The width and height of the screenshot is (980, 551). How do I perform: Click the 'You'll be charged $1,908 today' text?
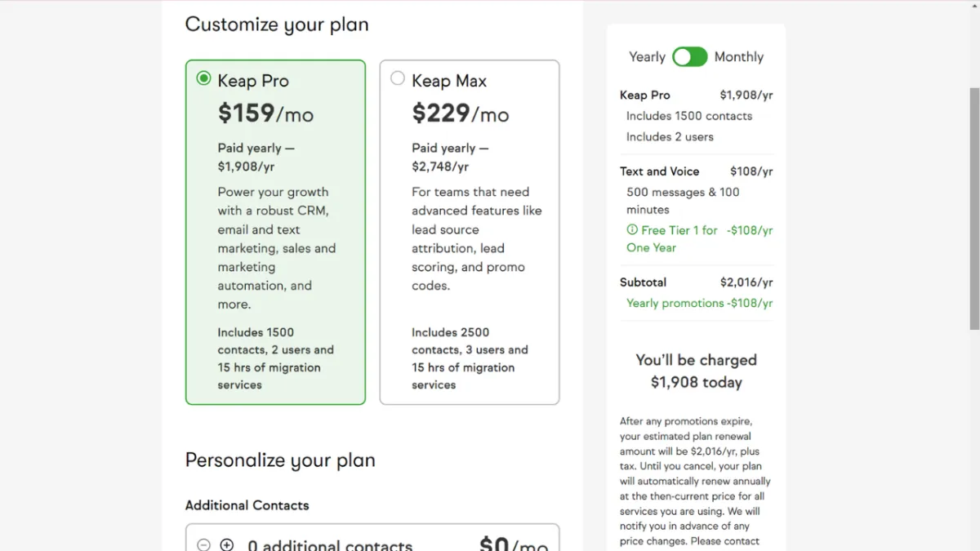tap(696, 371)
